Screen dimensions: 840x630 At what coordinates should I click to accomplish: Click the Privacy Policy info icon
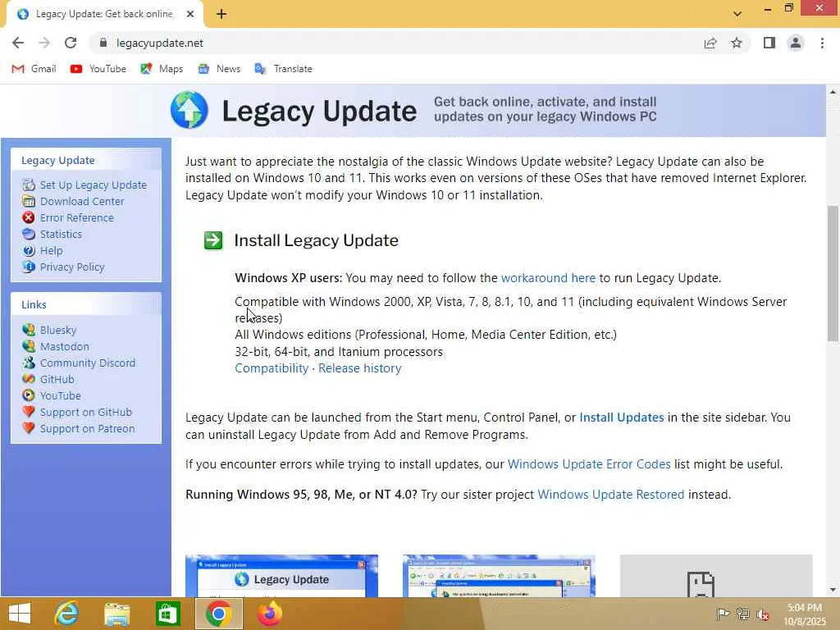pos(29,267)
